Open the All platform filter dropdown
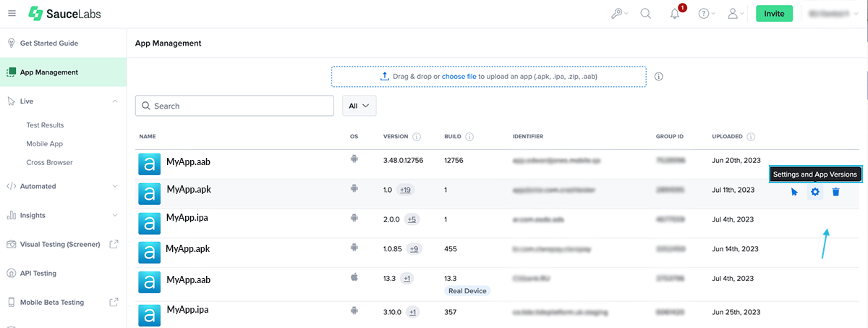The height and width of the screenshot is (328, 868). pos(359,106)
